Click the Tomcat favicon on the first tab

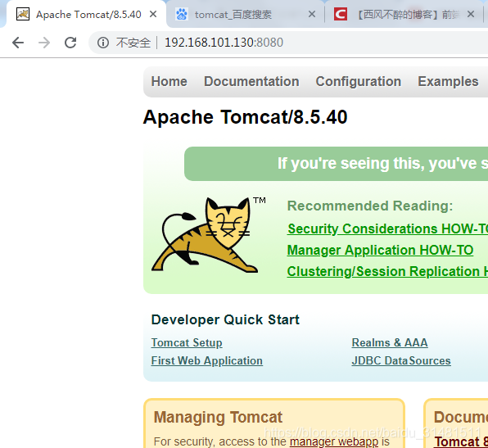coord(23,14)
